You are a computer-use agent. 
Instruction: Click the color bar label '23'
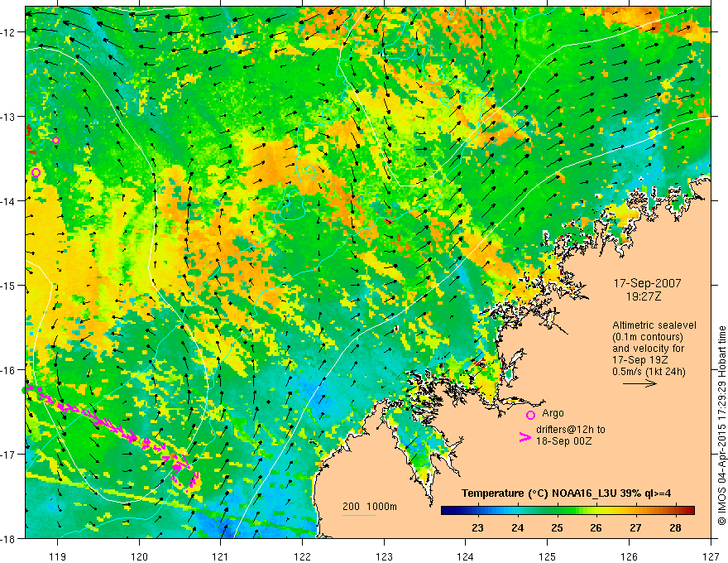(x=477, y=527)
